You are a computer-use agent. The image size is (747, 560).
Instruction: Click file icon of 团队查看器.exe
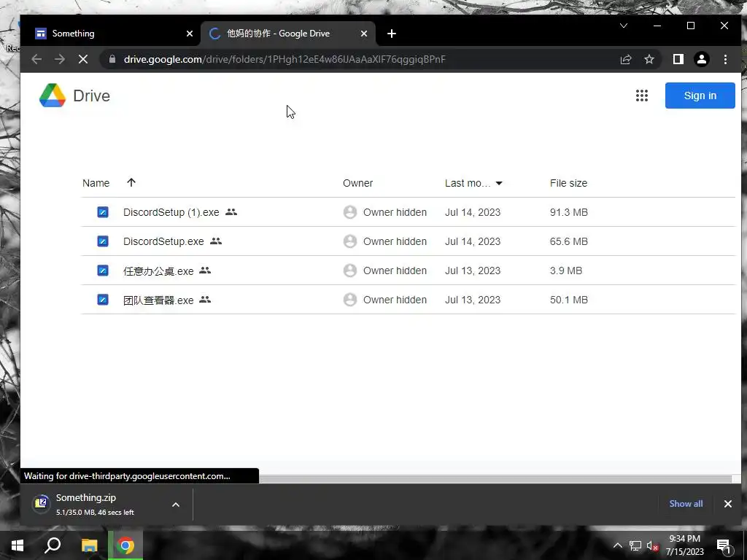102,300
